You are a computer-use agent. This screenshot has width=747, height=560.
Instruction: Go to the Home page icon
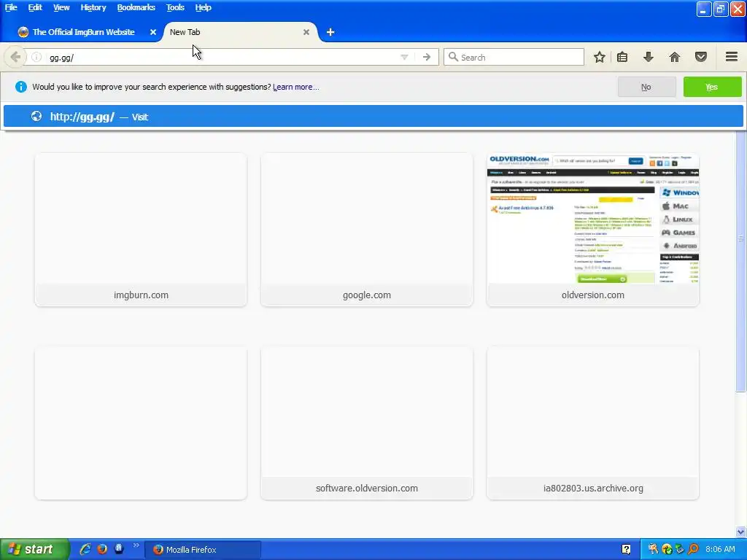(675, 57)
